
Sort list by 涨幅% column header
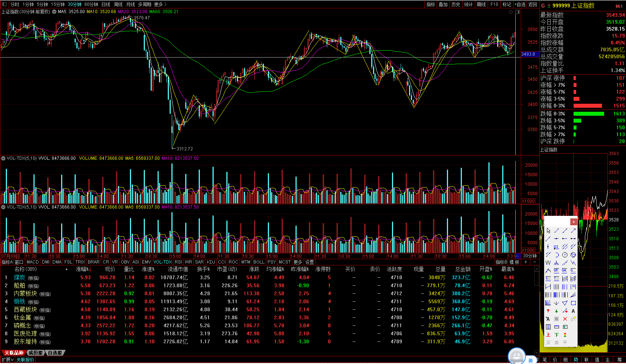tap(83, 269)
